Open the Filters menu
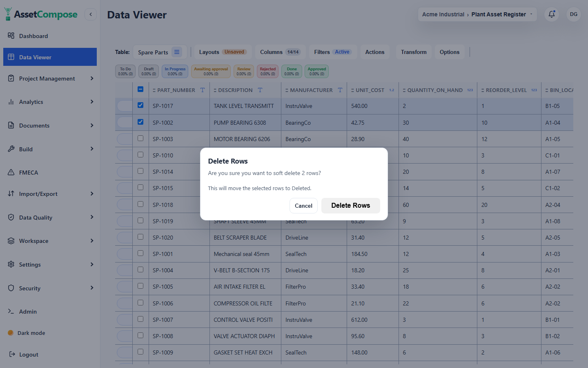Image resolution: width=588 pixels, height=368 pixels. pos(332,52)
